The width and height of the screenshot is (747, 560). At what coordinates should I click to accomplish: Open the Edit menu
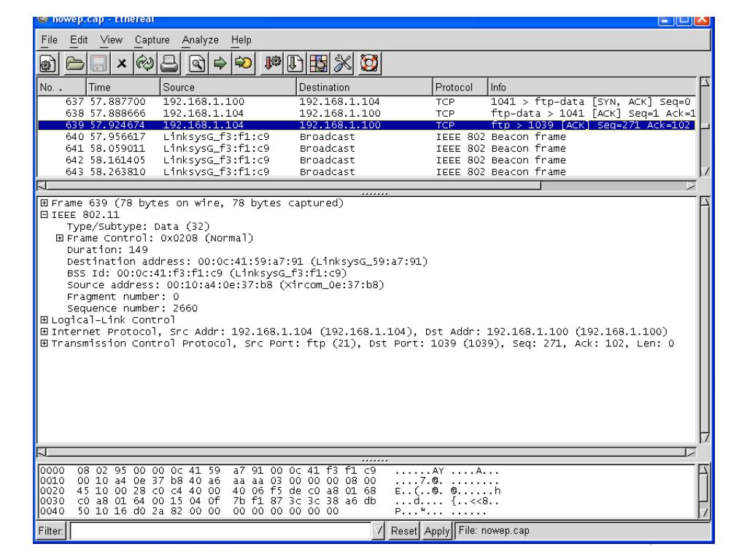coord(79,40)
